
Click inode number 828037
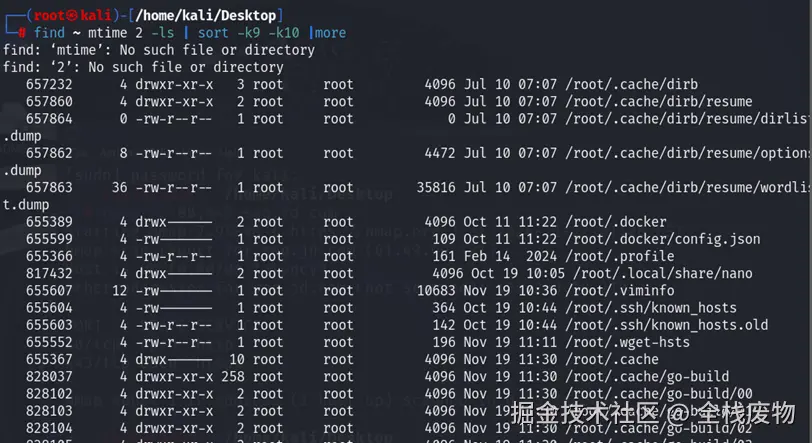coord(49,376)
